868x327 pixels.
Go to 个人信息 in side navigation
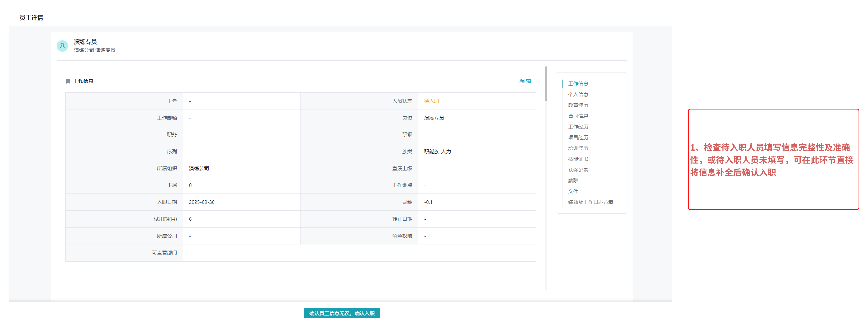click(578, 94)
